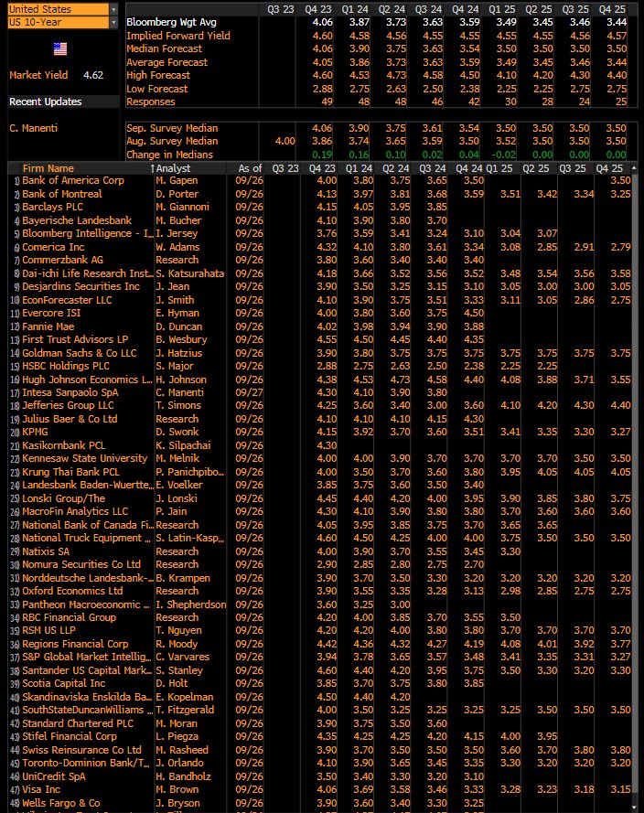Select Nomura Securities Co Ltd firm
This screenshot has width=644, height=813.
(81, 564)
